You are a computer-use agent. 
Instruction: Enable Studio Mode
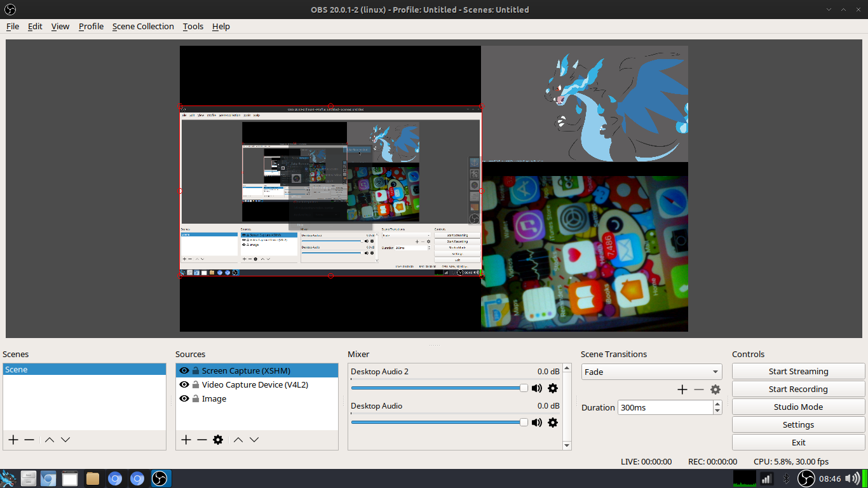click(798, 407)
